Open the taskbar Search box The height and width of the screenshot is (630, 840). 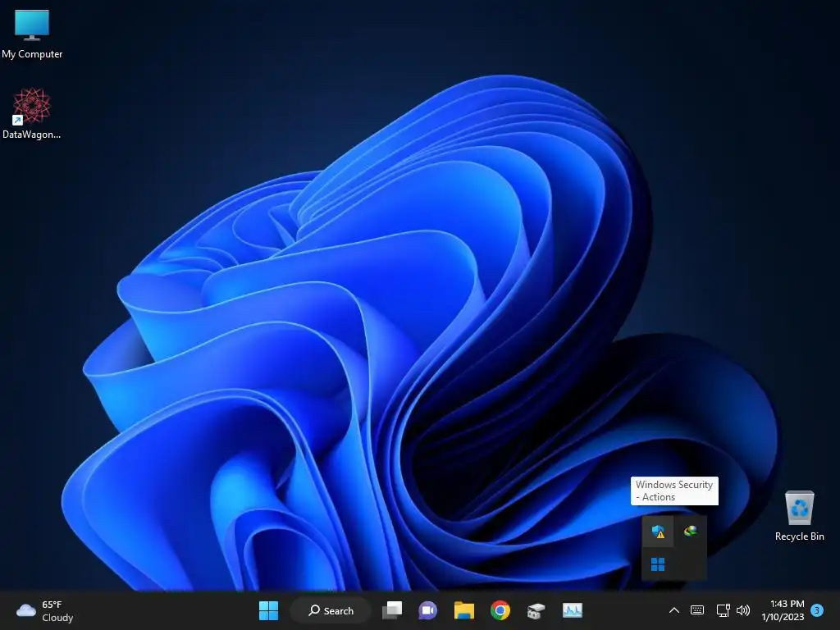[331, 610]
